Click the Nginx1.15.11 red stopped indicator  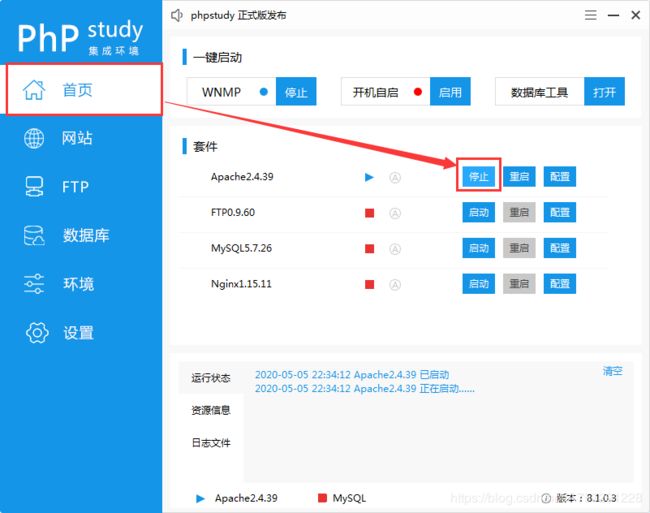pos(369,284)
